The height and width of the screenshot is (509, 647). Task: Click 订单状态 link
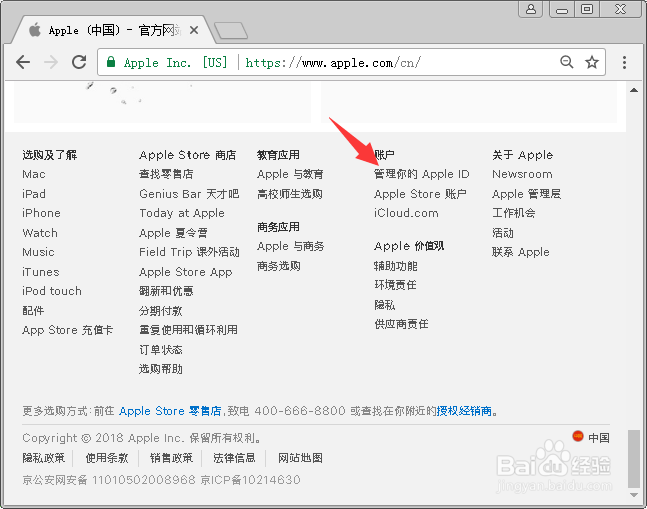[161, 350]
